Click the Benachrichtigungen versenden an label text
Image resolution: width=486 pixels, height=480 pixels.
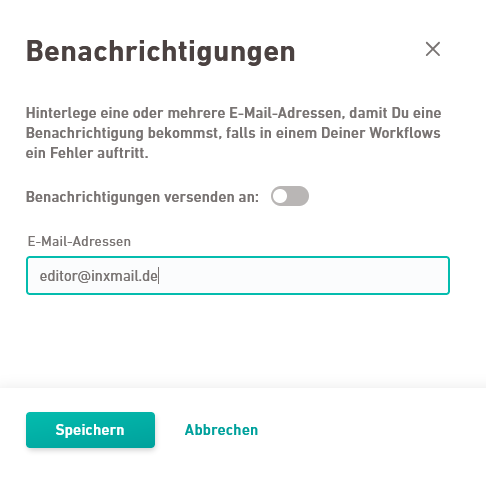[142, 197]
